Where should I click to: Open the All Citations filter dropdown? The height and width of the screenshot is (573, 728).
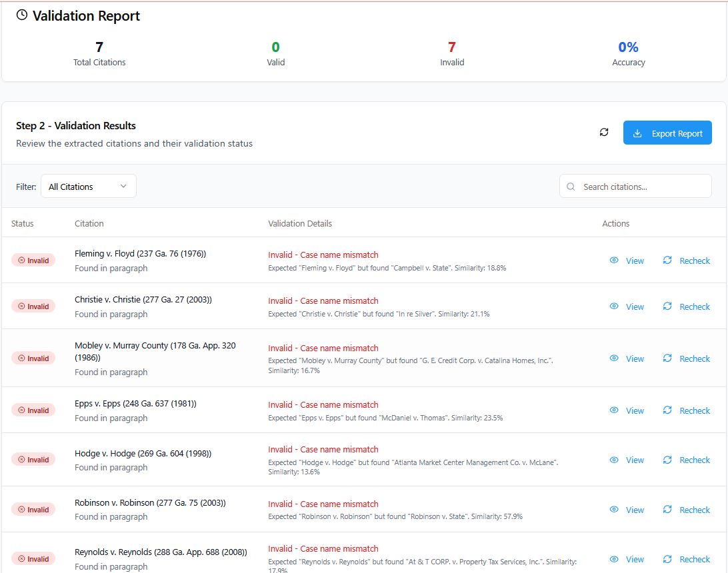point(88,187)
